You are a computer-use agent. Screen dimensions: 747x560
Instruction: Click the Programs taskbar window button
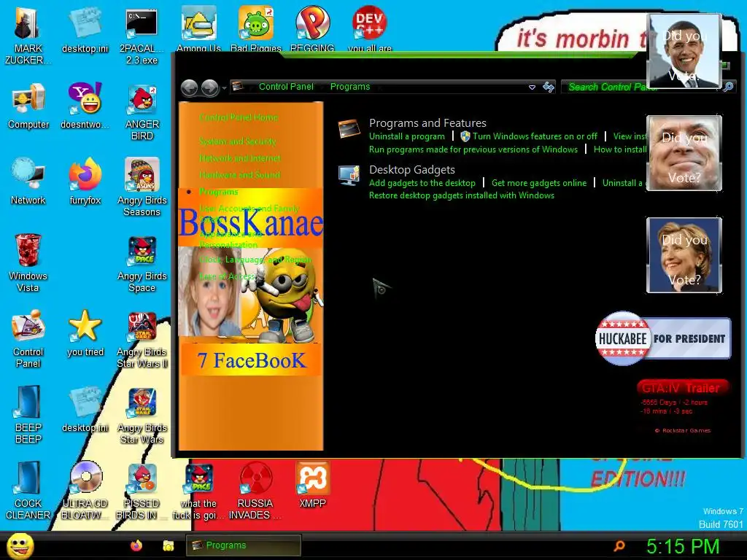[x=243, y=545]
